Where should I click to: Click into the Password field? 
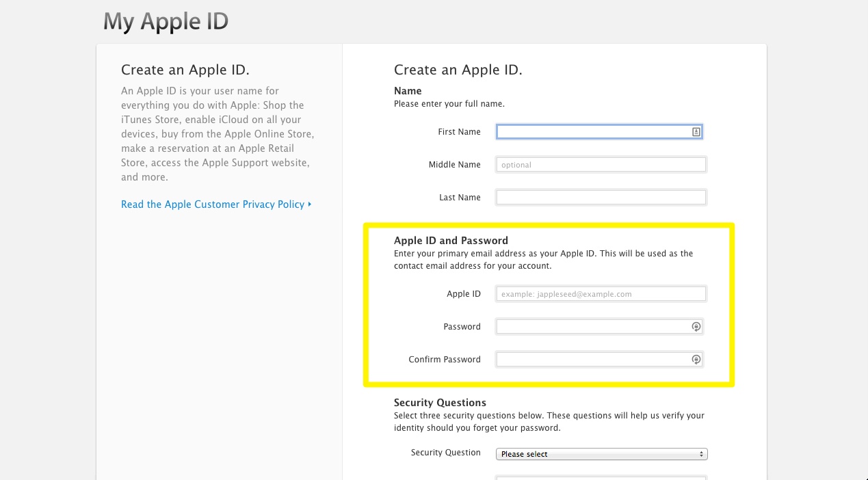coord(600,327)
